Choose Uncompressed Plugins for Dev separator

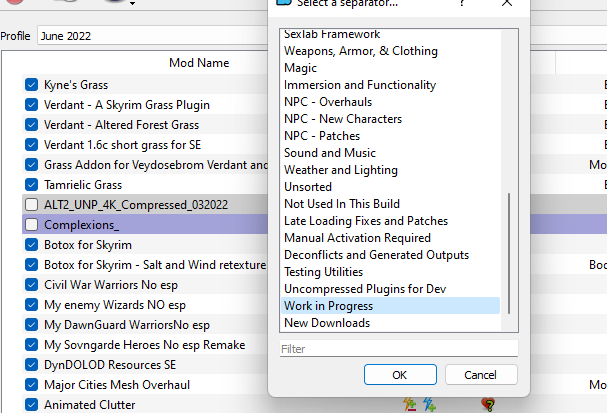[x=365, y=289]
